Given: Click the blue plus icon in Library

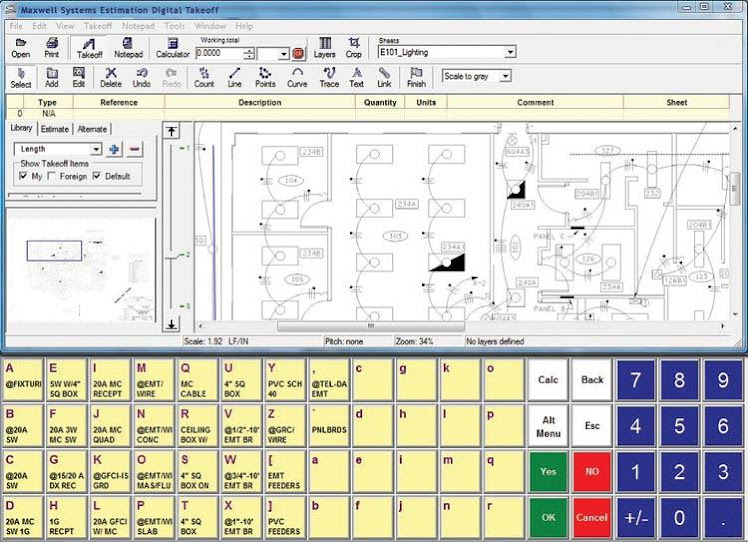Looking at the screenshot, I should point(114,149).
